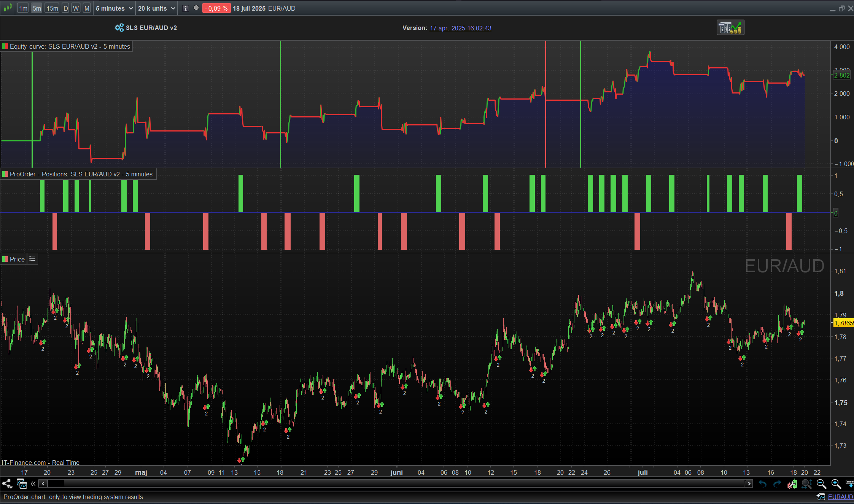Open the version link 17 apr. 2025
The width and height of the screenshot is (854, 504).
click(x=460, y=28)
